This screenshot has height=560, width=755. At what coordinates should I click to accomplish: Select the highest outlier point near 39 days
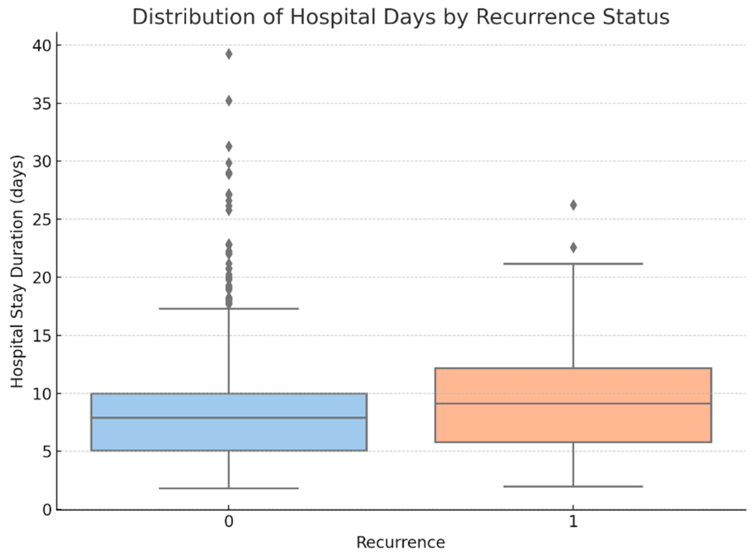(229, 54)
